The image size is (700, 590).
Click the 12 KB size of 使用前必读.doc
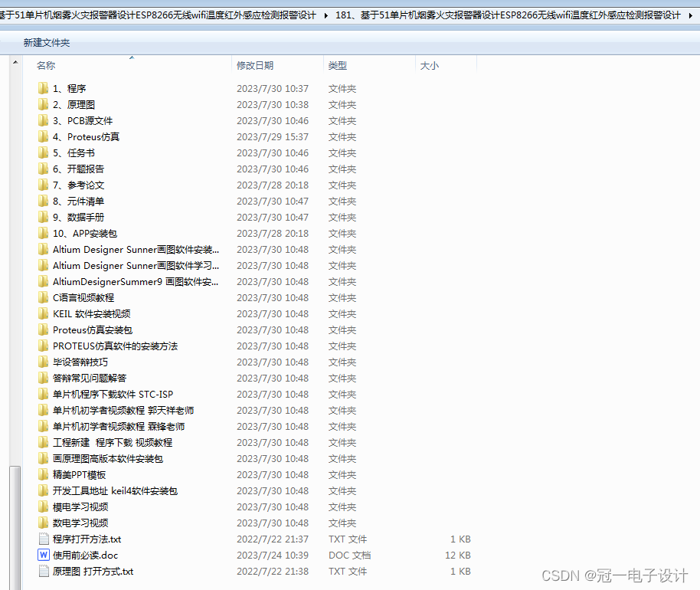[457, 556]
